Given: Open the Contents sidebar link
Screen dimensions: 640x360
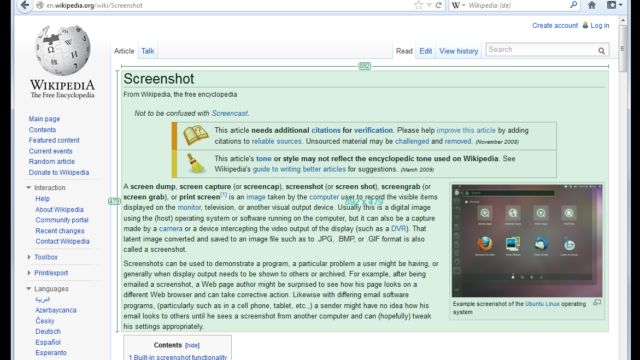Looking at the screenshot, I should pyautogui.click(x=42, y=130).
